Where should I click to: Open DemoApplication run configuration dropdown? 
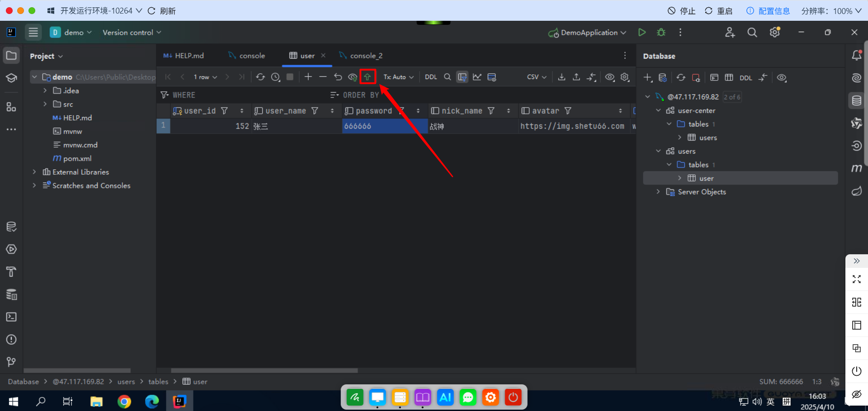pyautogui.click(x=587, y=33)
